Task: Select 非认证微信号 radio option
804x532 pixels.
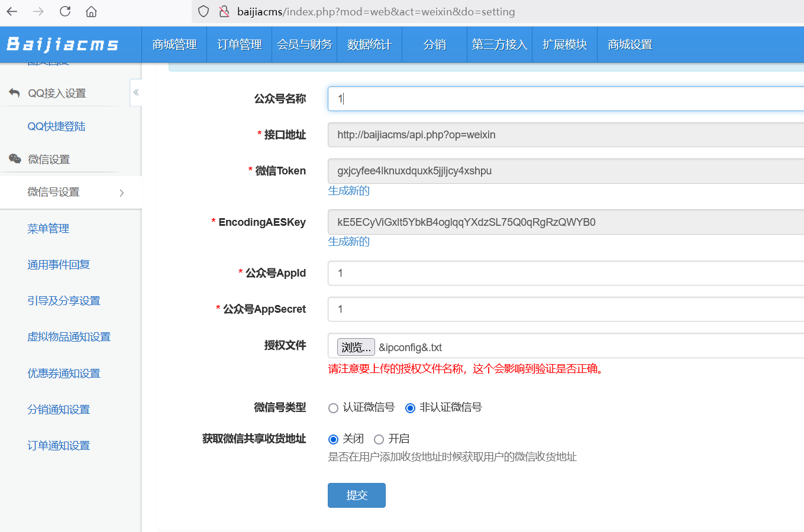Action: [x=410, y=408]
